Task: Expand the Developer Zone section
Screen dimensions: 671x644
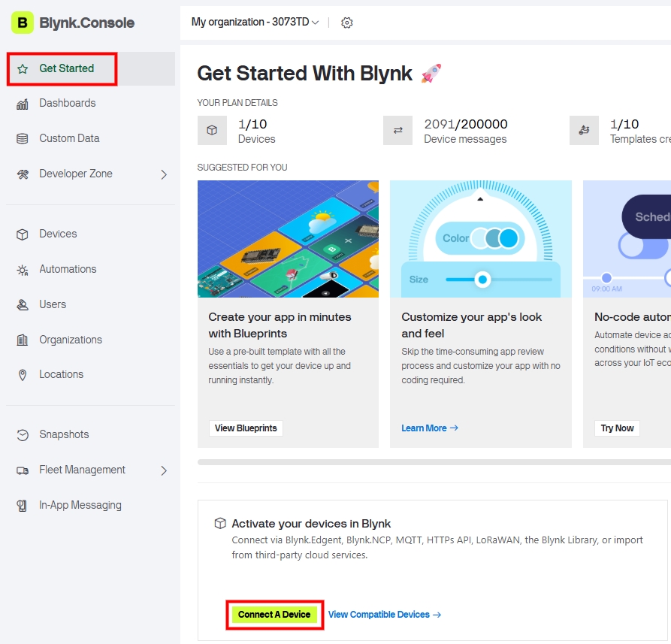Action: coord(90,174)
